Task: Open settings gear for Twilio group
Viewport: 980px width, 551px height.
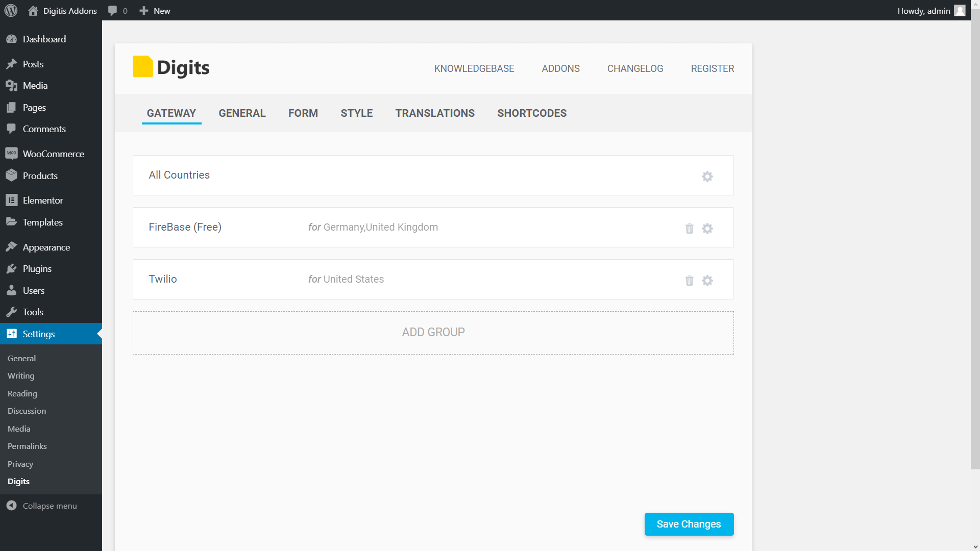Action: pos(707,281)
